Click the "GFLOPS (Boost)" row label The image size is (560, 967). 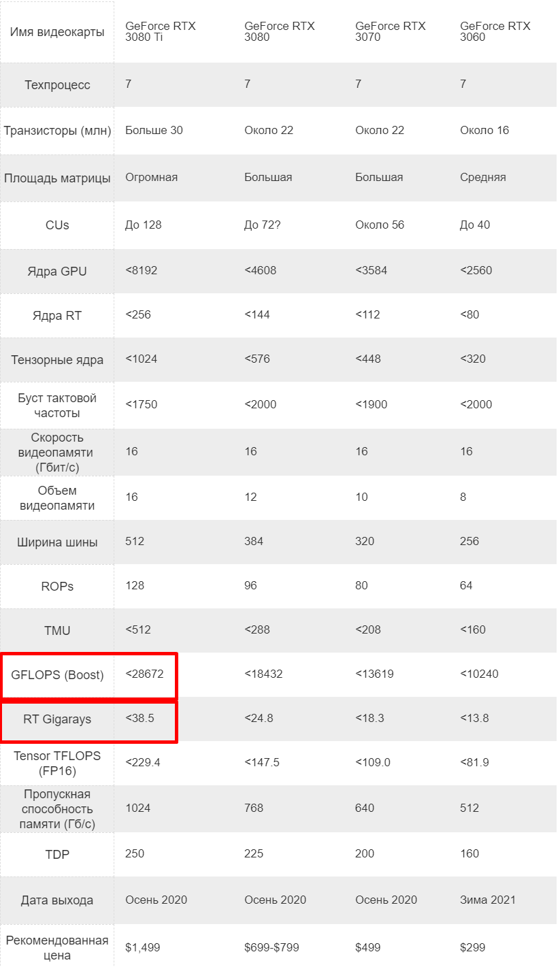57,675
